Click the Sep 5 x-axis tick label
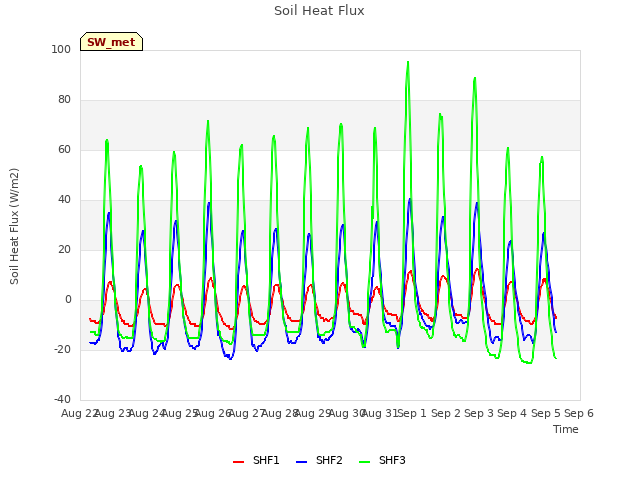This screenshot has height=480, width=640. pyautogui.click(x=546, y=413)
